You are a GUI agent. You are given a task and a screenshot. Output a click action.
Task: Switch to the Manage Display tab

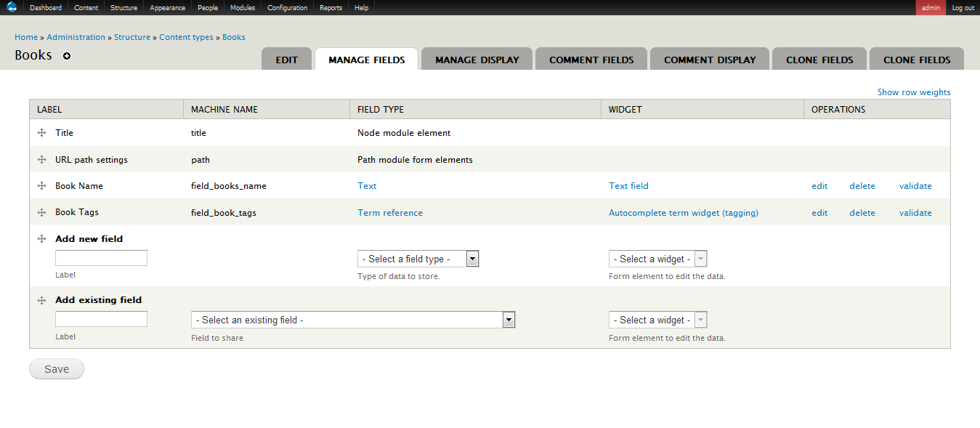[x=477, y=60]
